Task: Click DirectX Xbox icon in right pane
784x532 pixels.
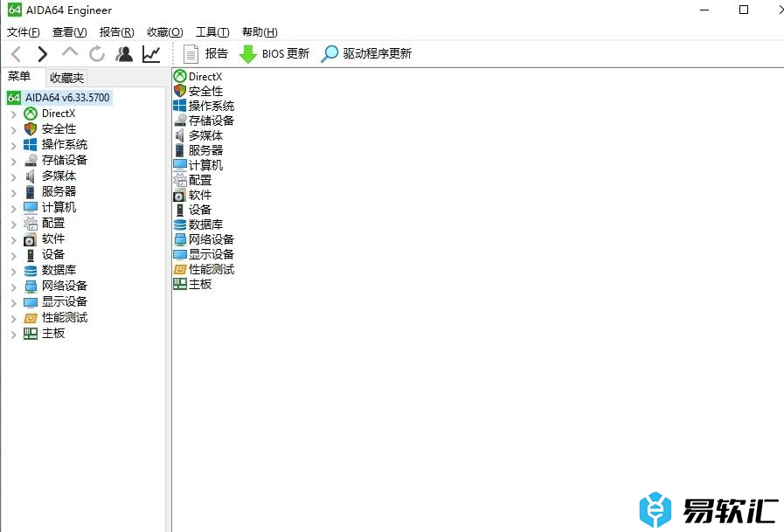Action: (x=180, y=76)
